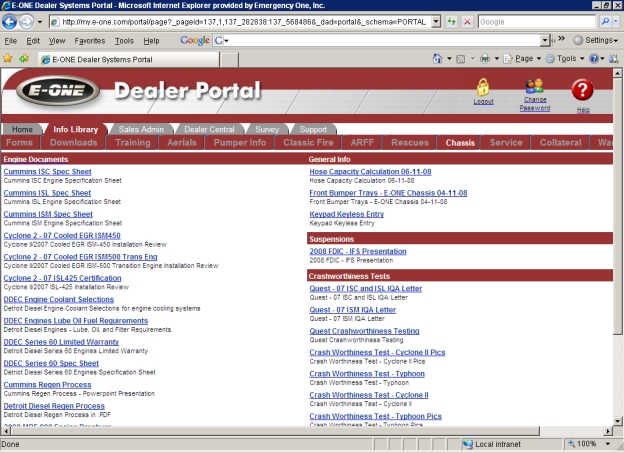The width and height of the screenshot is (624, 453).
Task: Click the Home page house icon
Action: tap(437, 59)
